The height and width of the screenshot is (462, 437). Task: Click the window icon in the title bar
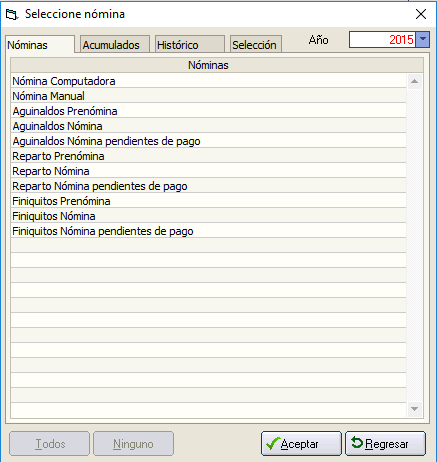(x=12, y=14)
